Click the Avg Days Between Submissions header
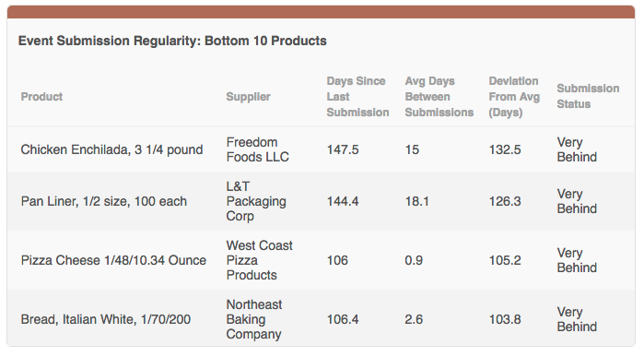This screenshot has height=357, width=644. pos(439,97)
